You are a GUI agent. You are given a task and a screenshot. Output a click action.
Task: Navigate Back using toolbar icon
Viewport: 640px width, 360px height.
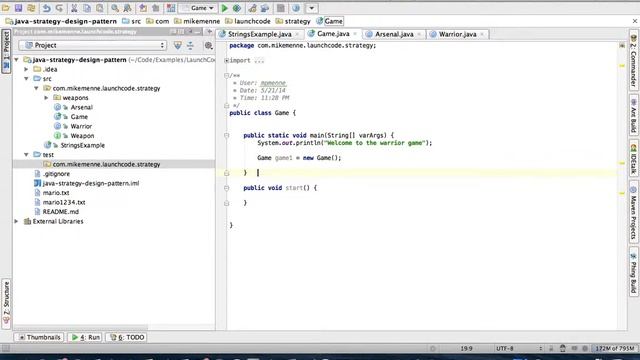click(x=143, y=8)
